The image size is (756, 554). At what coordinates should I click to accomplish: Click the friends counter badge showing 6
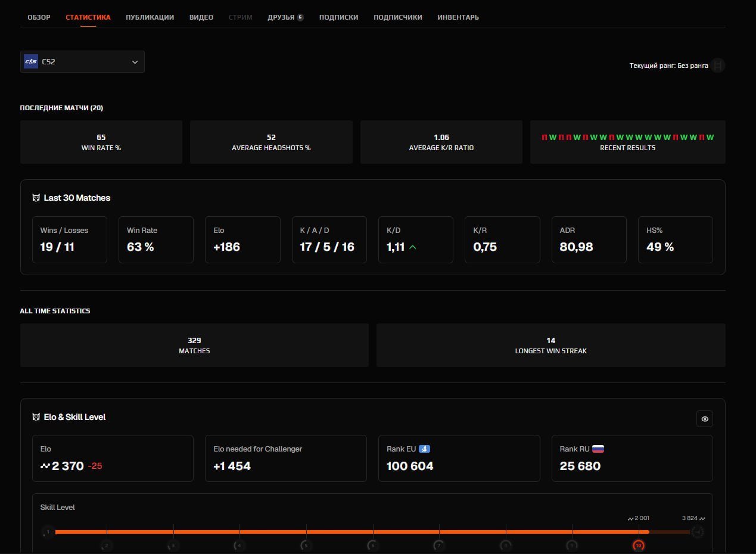[x=298, y=17]
